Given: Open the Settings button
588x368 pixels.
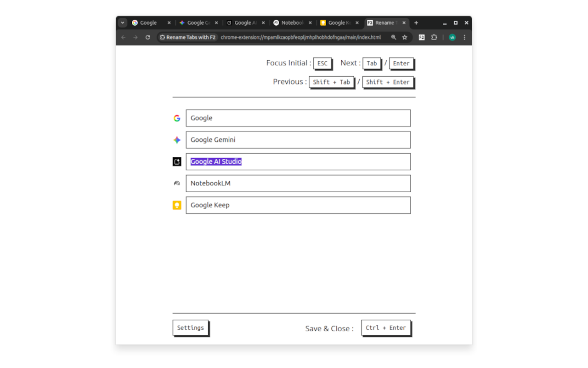Looking at the screenshot, I should [x=191, y=328].
